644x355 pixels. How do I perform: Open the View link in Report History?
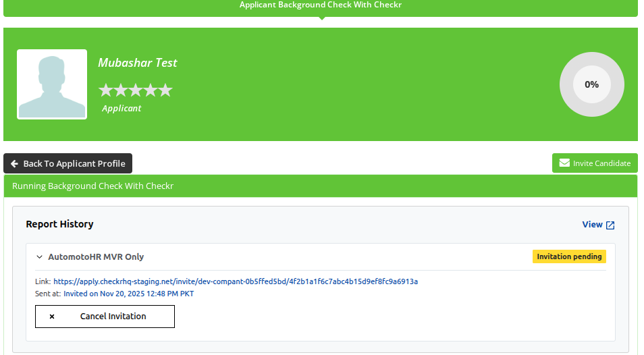592,225
